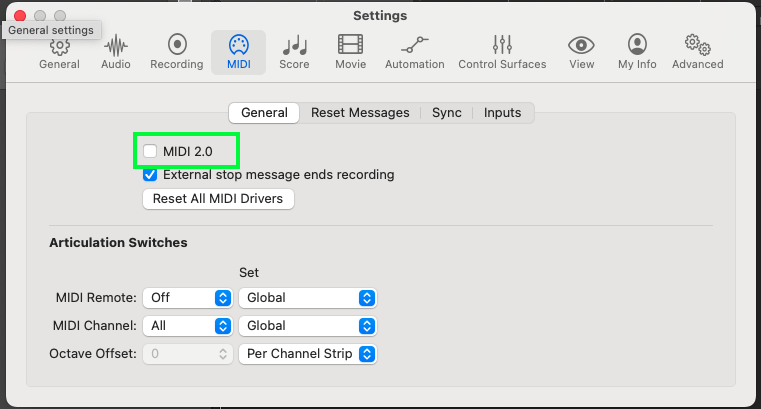Open MIDI Channel All dropdown
Screen dimensions: 761x409
[187, 326]
